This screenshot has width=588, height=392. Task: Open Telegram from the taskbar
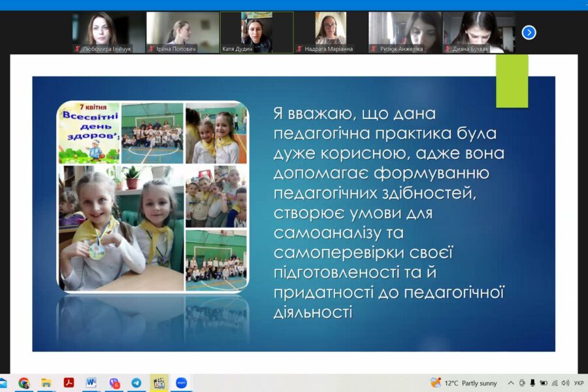136,383
